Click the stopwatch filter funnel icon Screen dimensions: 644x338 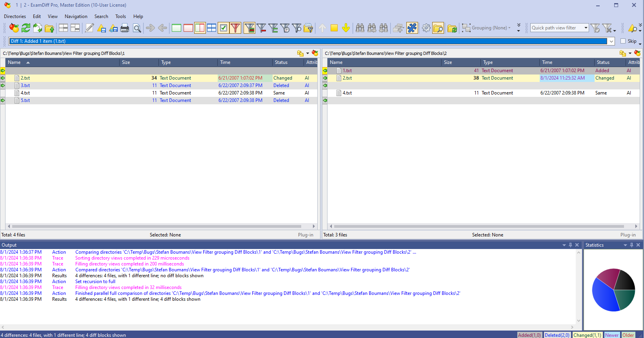285,28
